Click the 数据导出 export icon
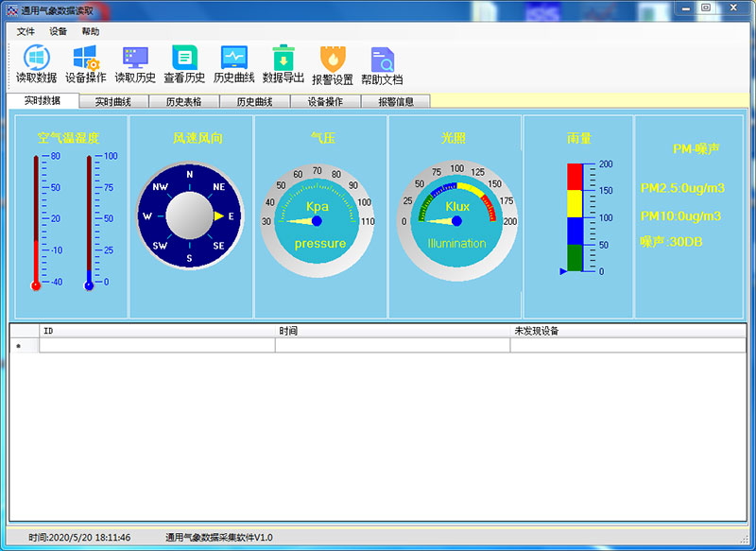756x551 pixels. tap(283, 59)
